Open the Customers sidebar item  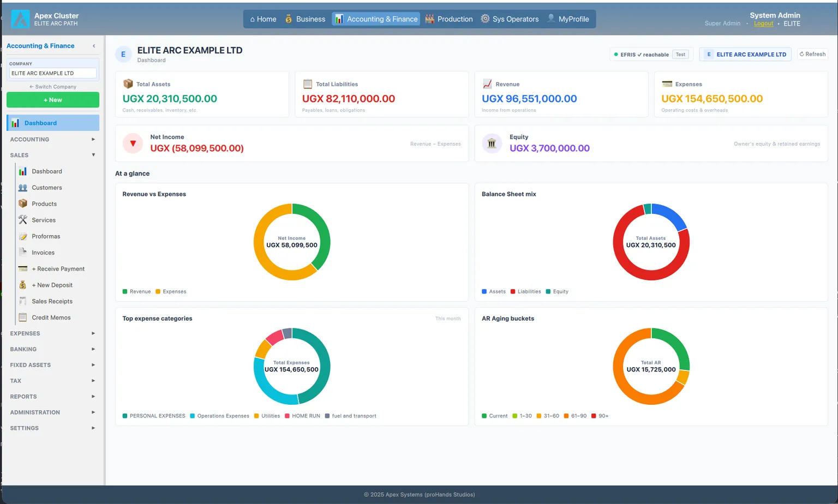(57, 188)
